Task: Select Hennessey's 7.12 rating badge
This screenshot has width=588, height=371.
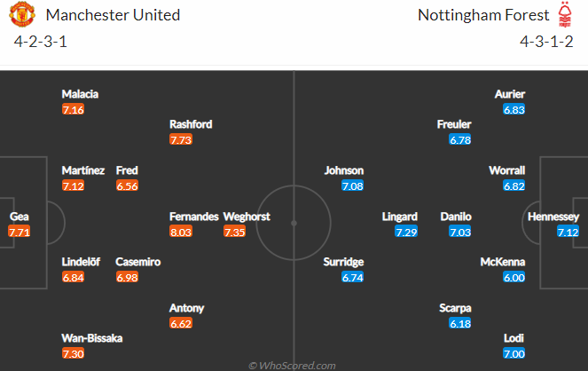Action: coord(568,232)
